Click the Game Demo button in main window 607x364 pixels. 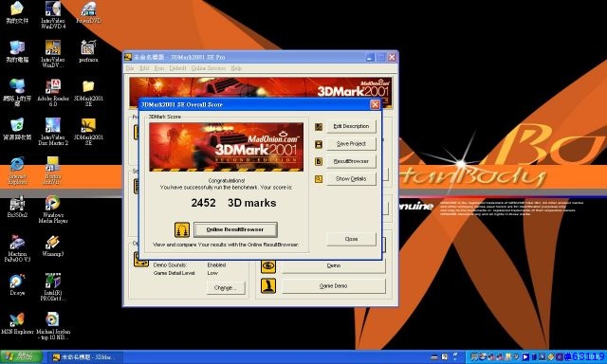[x=334, y=286]
